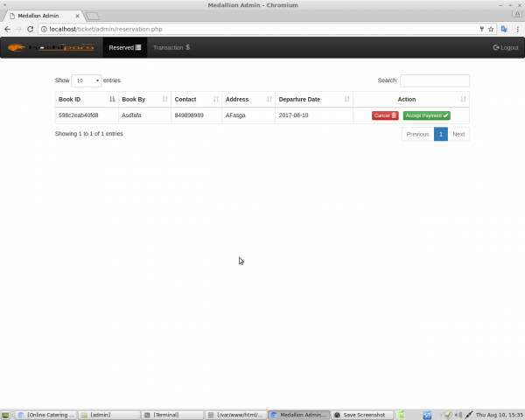Reload the page with refresh icon

tap(30, 29)
